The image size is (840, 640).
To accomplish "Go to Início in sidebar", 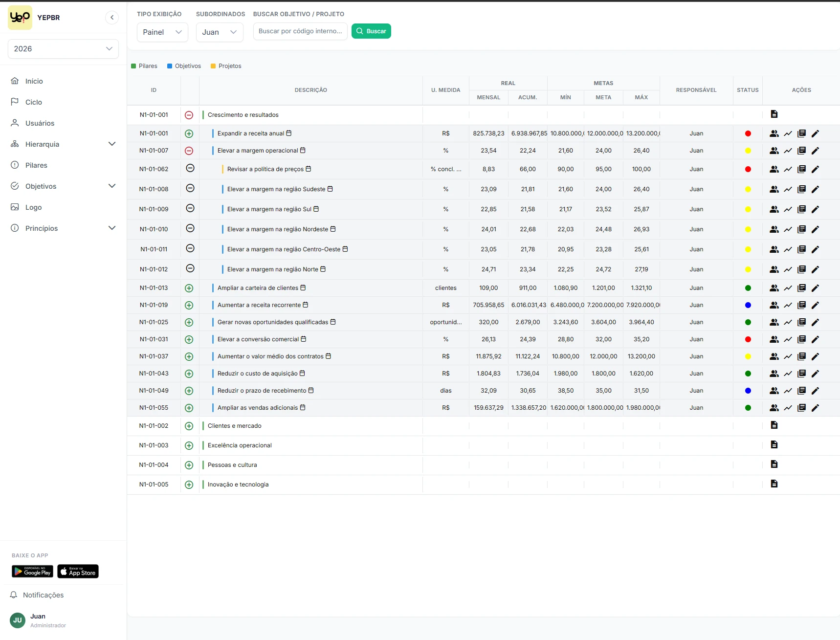I will coord(34,81).
